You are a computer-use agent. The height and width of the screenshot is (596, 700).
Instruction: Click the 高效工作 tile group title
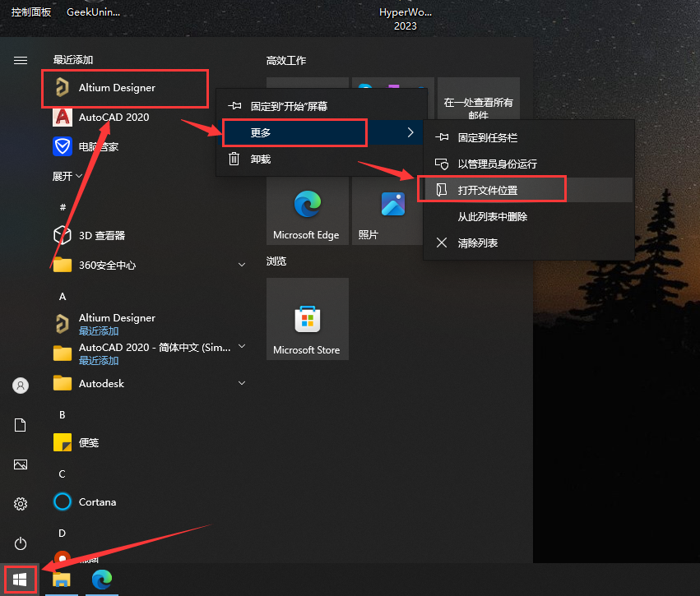point(286,60)
